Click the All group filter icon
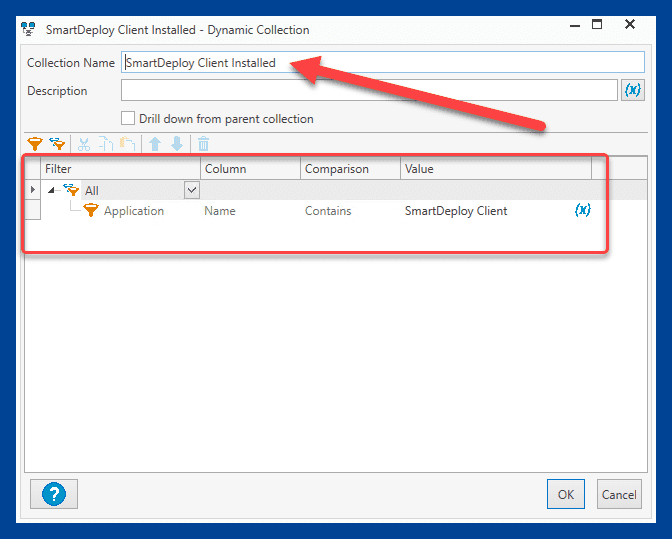The image size is (672, 539). coord(72,190)
